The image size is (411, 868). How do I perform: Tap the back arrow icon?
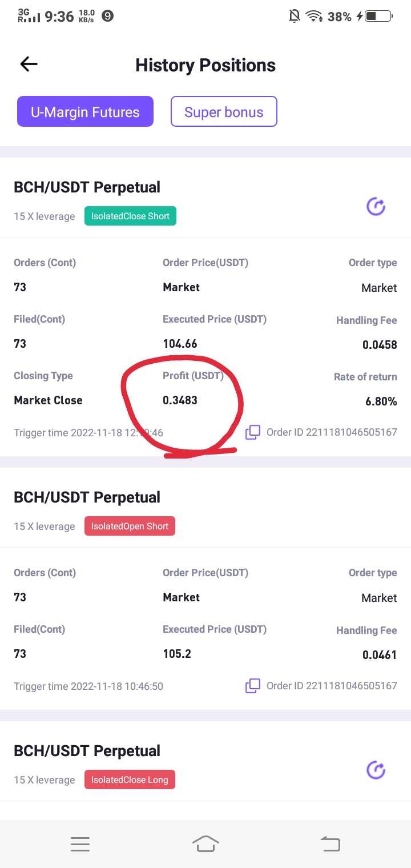pyautogui.click(x=29, y=65)
